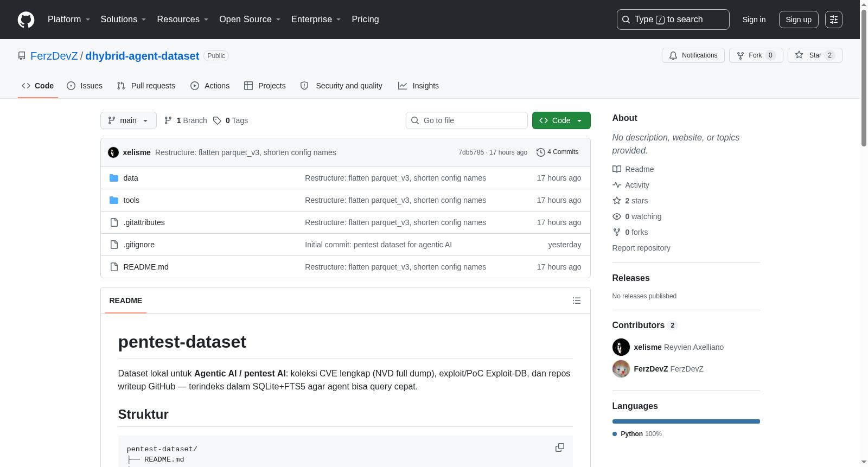Open the tools folder name
The height and width of the screenshot is (467, 868).
(131, 200)
